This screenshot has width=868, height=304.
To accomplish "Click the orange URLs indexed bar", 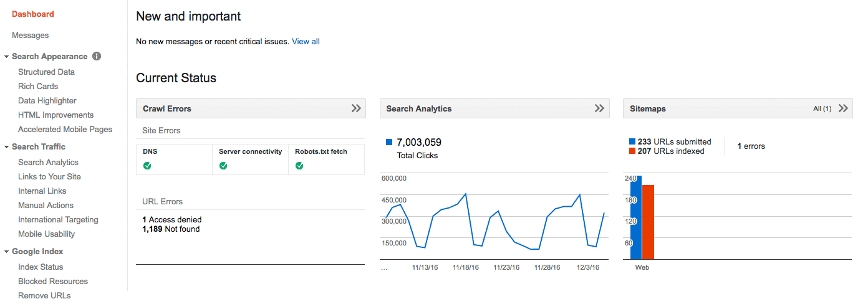I will click(648, 222).
